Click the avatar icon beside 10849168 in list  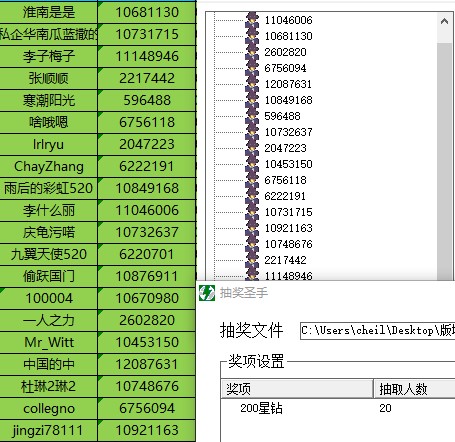click(252, 100)
